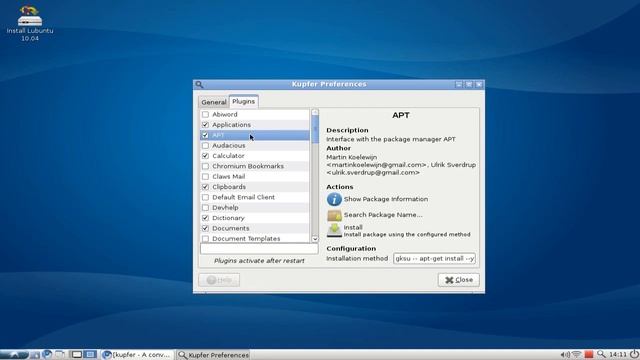The width and height of the screenshot is (640, 360).
Task: Switch to the kupfer browser window in taskbar
Action: (x=137, y=355)
